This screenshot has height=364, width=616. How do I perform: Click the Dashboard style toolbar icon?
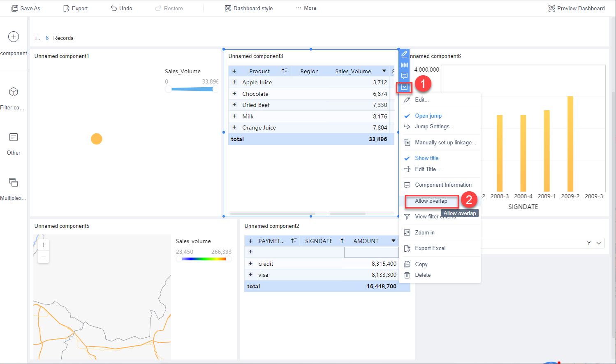(x=248, y=8)
